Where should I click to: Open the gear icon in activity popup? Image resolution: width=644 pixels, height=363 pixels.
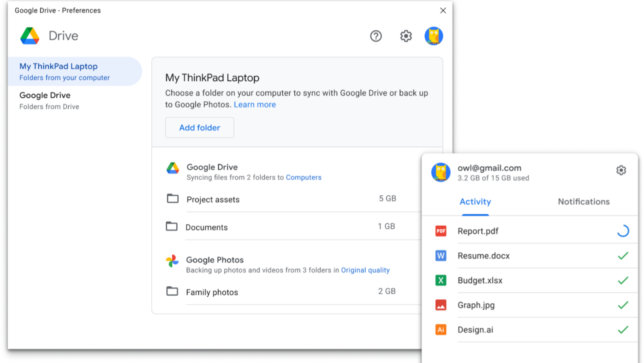621,170
